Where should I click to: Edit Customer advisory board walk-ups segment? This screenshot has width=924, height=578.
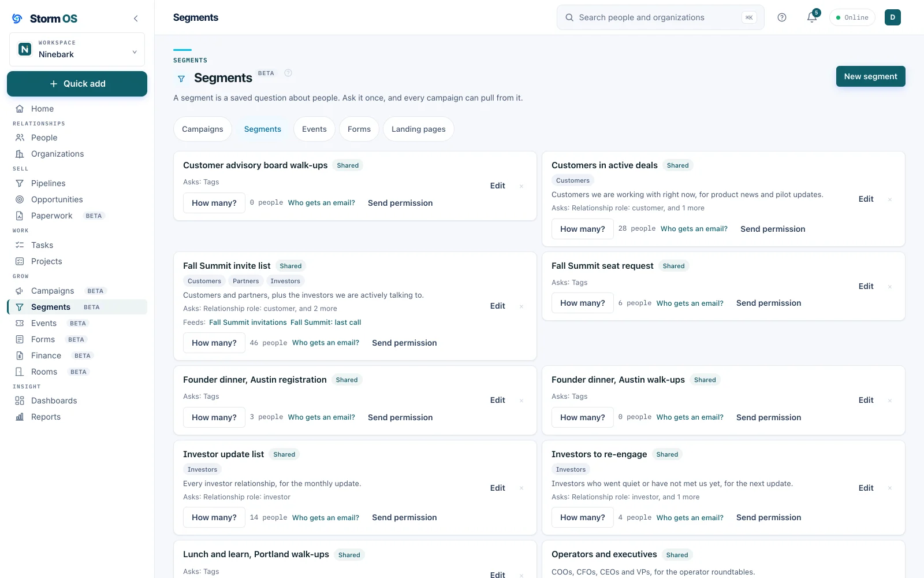pos(498,186)
